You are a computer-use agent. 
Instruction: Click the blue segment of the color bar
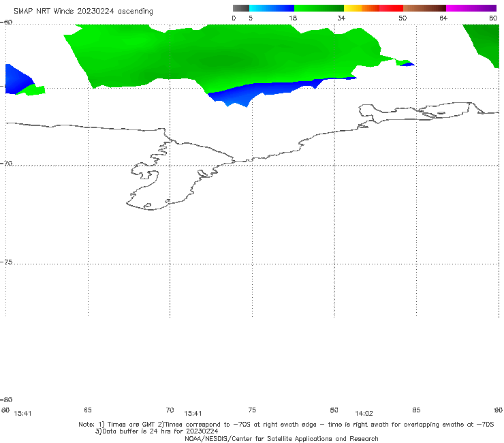tap(272, 8)
